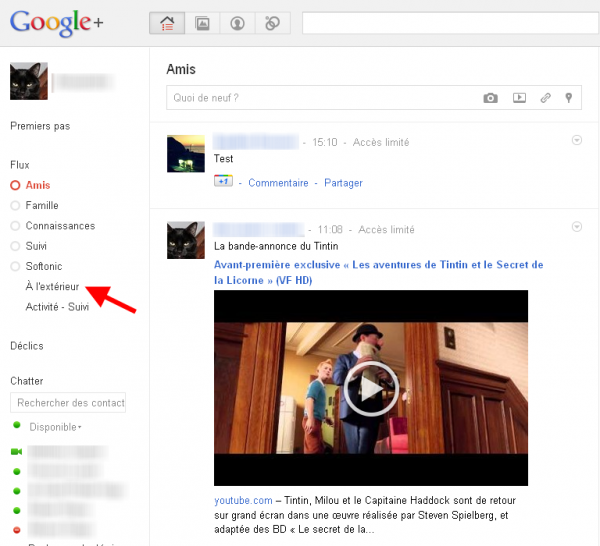Open the Profile icon in top bar
This screenshot has width=600, height=546.
[x=238, y=23]
